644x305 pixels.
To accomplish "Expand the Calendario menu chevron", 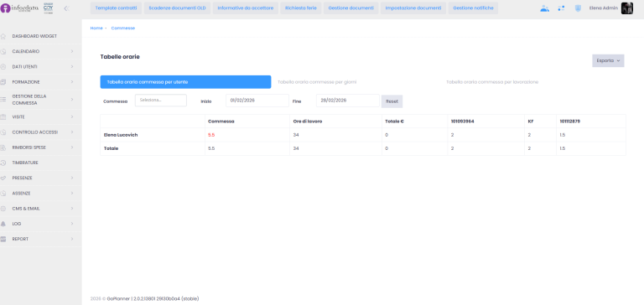I will pos(72,51).
